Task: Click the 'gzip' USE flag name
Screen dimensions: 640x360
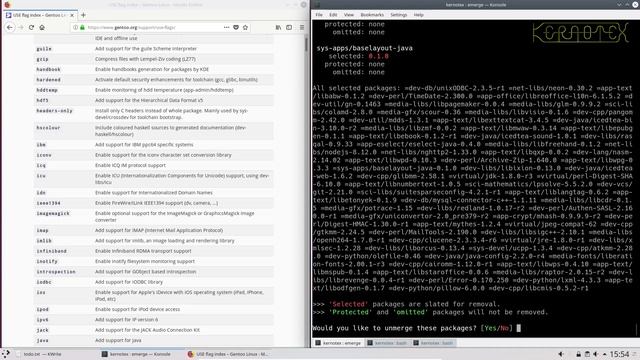Action: coord(42,59)
